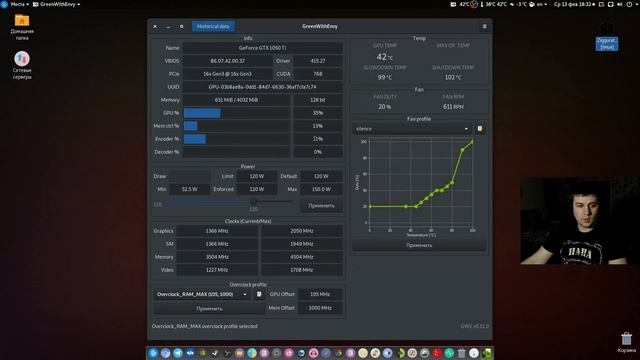The height and width of the screenshot is (360, 640).
Task: Click Video max clock 1708 MHz
Action: [302, 270]
